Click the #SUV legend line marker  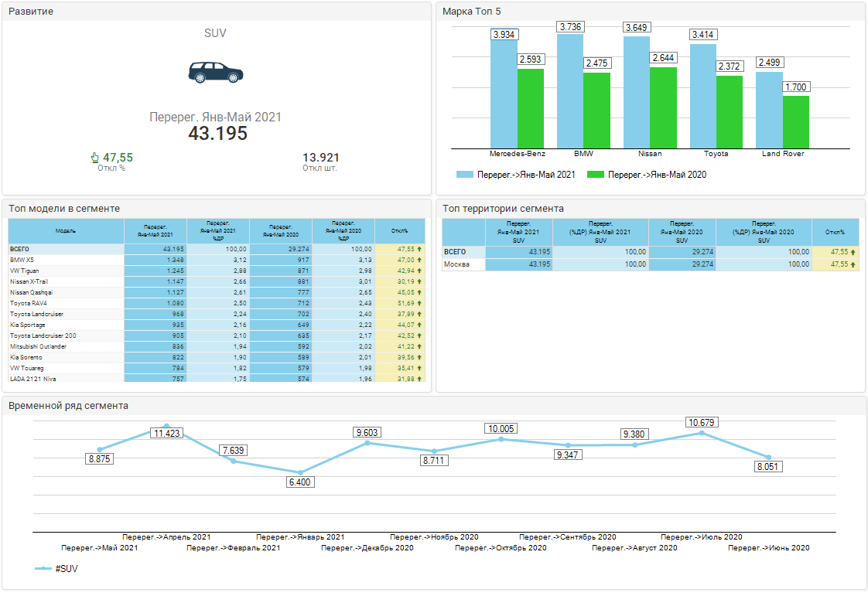43,569
